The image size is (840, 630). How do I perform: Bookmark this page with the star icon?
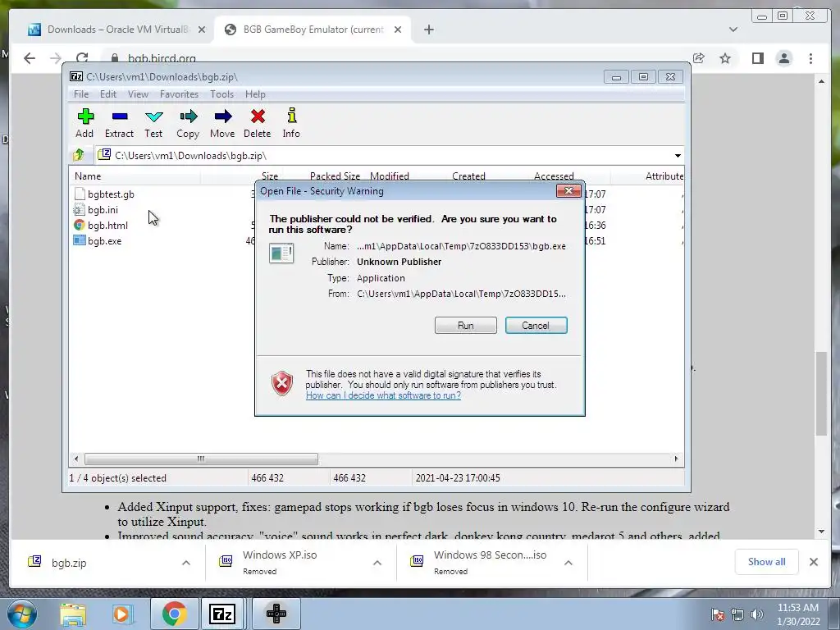[725, 58]
